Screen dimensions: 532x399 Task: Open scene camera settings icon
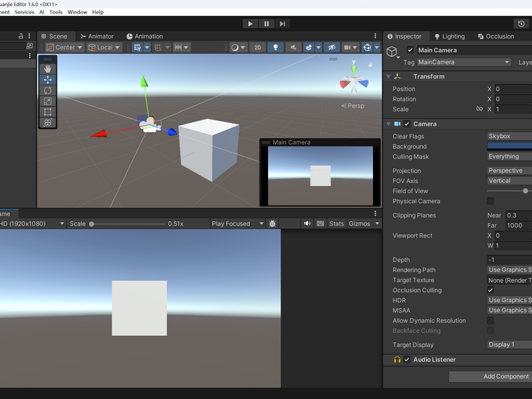pos(347,47)
